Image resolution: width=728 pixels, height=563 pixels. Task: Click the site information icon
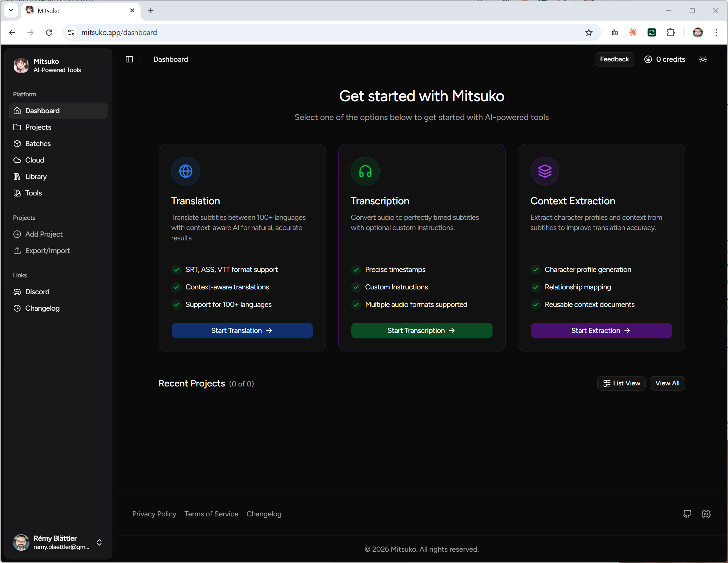coord(71,33)
